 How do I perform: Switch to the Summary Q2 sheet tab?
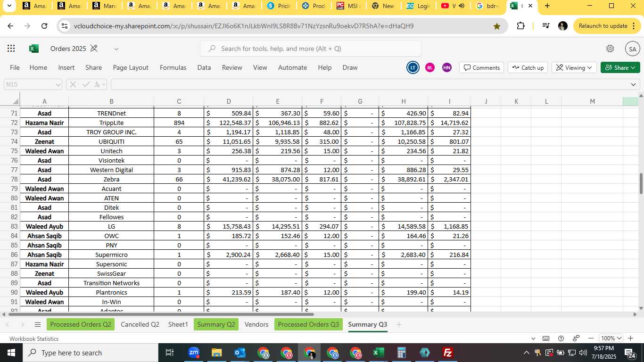216,324
